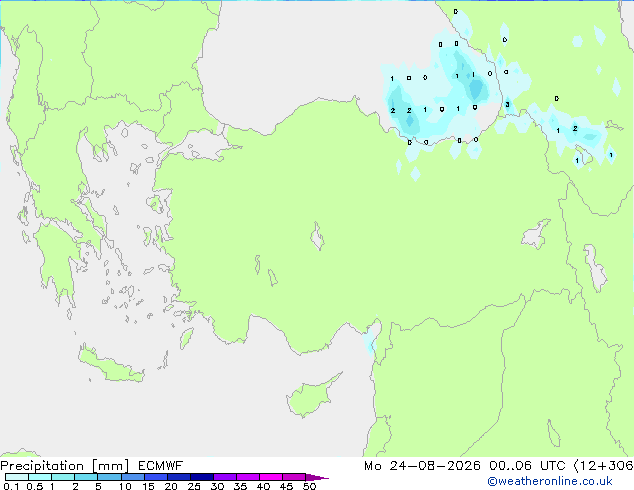Select the ECMWF model name label
Screen dimensions: 634x490
(161, 466)
